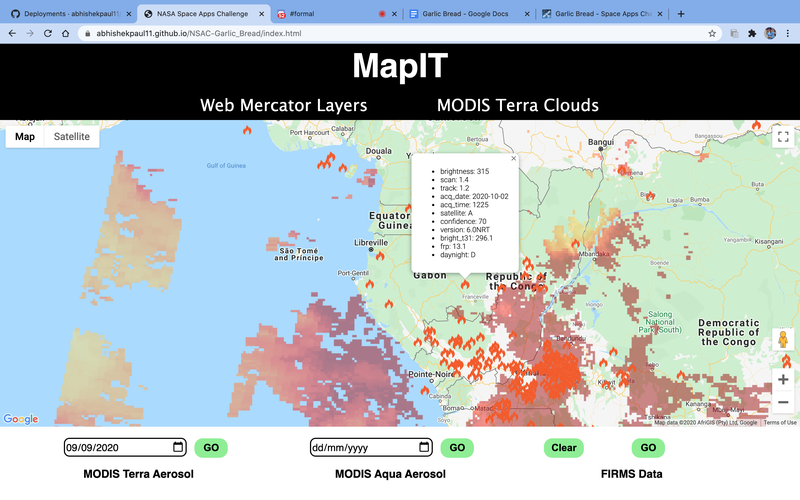Click the fire marker below Libreville
Viewport: 800px width, 500px height.
[380, 256]
